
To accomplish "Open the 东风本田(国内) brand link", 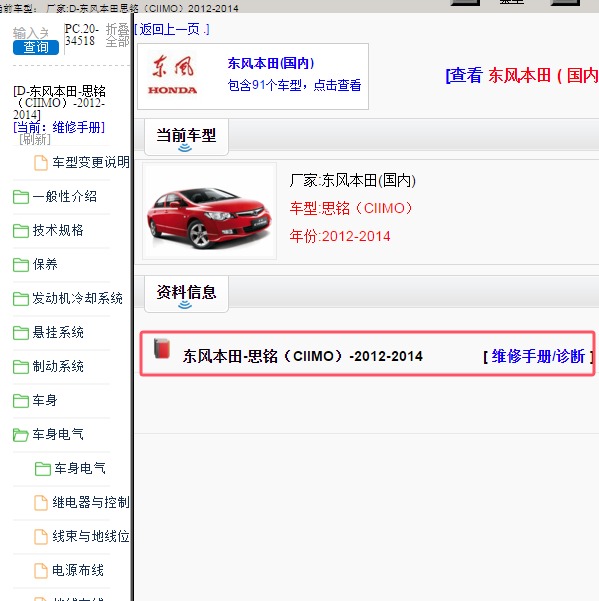I will 271,63.
